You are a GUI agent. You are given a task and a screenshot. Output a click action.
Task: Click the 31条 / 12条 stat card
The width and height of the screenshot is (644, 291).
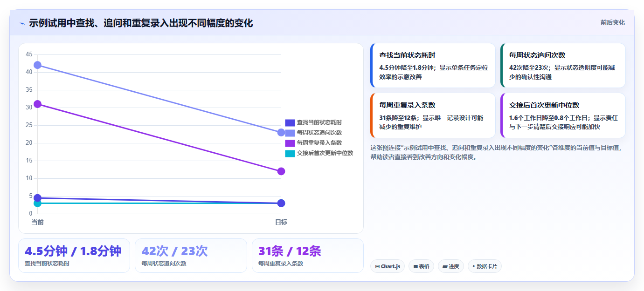pyautogui.click(x=308, y=256)
